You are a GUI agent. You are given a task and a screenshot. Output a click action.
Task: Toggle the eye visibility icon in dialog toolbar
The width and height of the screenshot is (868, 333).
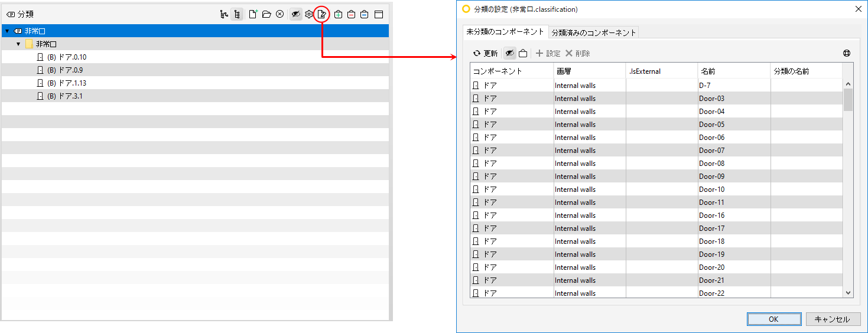click(x=510, y=53)
